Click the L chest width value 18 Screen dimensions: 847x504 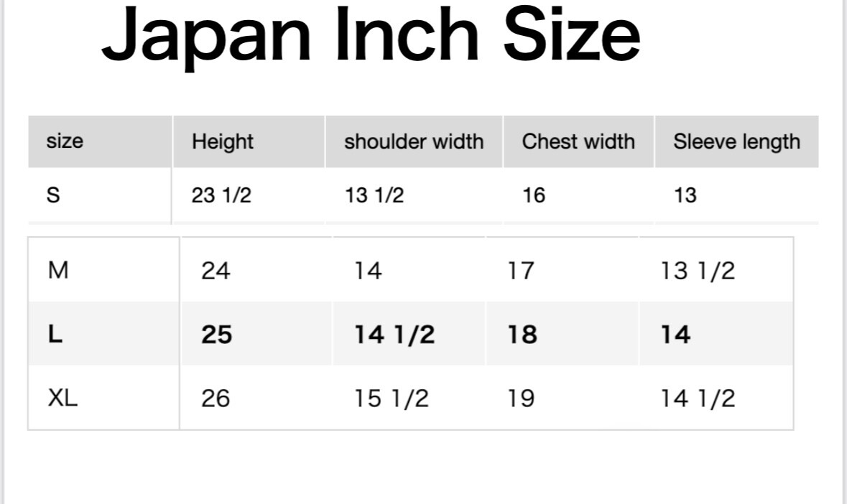click(522, 335)
